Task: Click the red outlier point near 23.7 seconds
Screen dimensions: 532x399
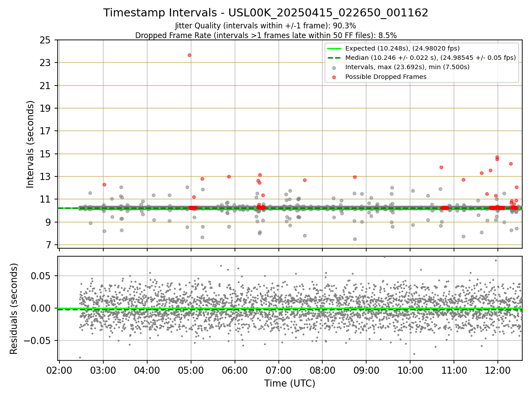Action: pyautogui.click(x=189, y=55)
